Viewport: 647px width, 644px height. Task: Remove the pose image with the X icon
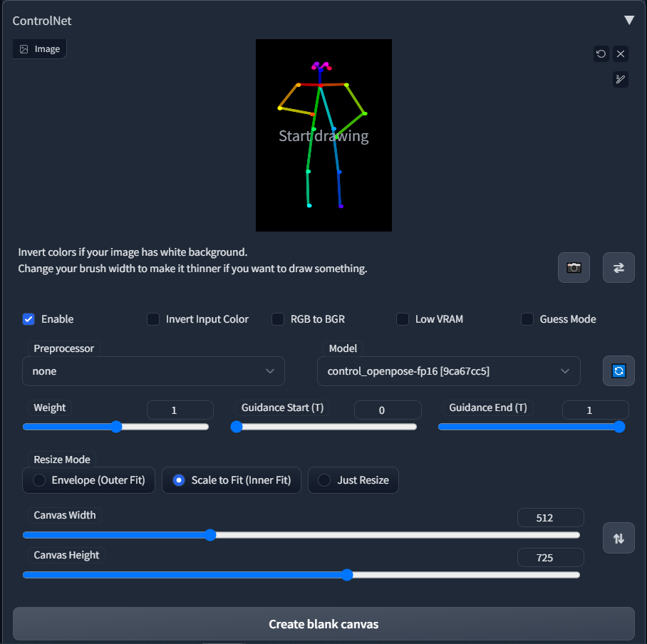pyautogui.click(x=620, y=53)
